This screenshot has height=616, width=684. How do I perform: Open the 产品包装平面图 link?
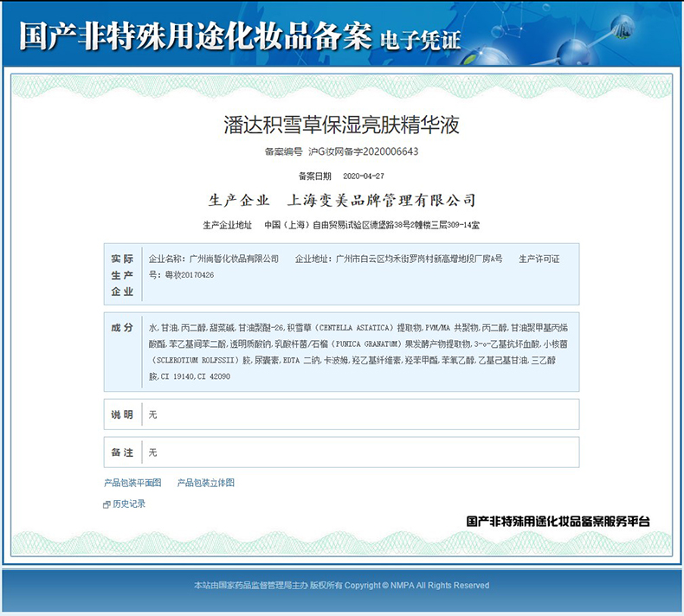132,483
